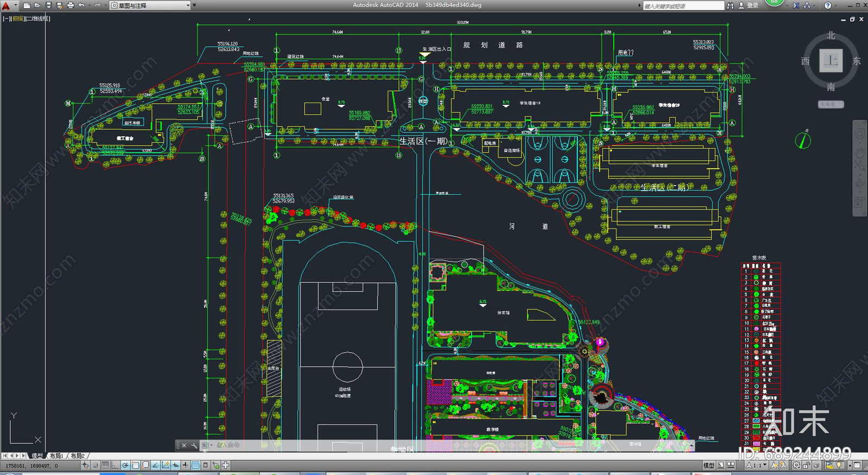Click the ViewCube top face 上
Viewport: 868px width, 475px height.
click(831, 60)
